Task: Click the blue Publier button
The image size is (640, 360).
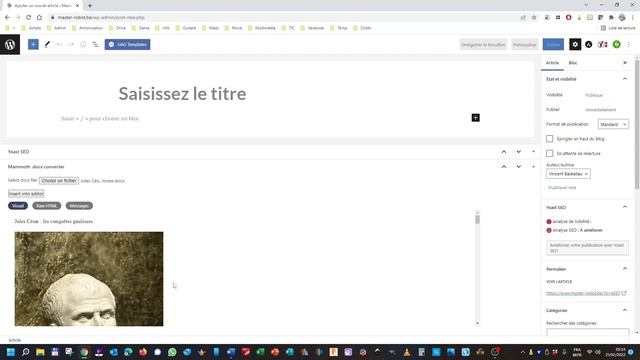Action: click(553, 44)
